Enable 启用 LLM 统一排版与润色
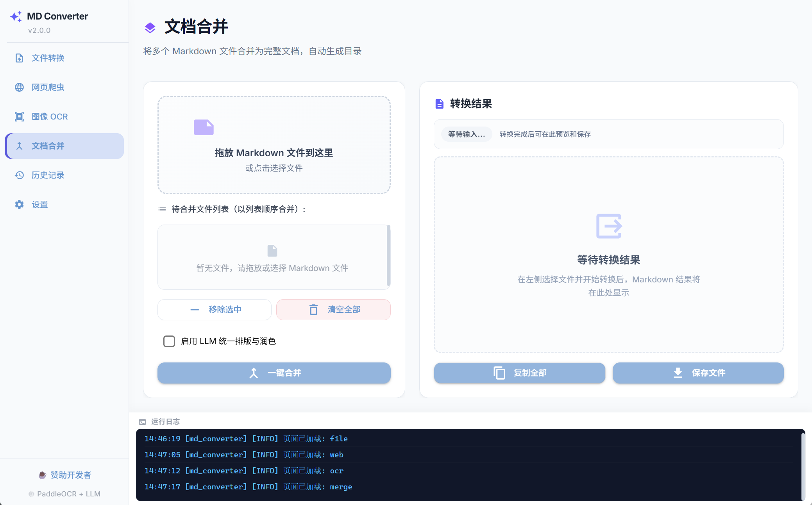Viewport: 812px width, 505px height. point(169,341)
